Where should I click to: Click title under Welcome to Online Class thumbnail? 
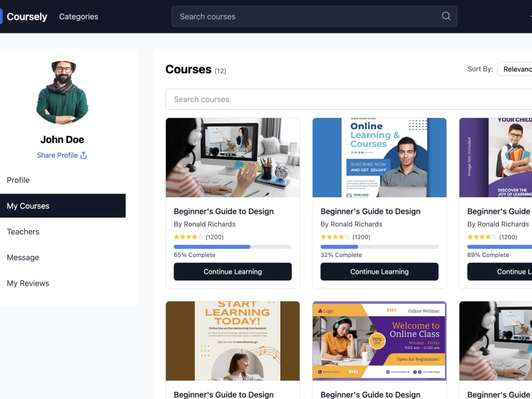coord(370,395)
